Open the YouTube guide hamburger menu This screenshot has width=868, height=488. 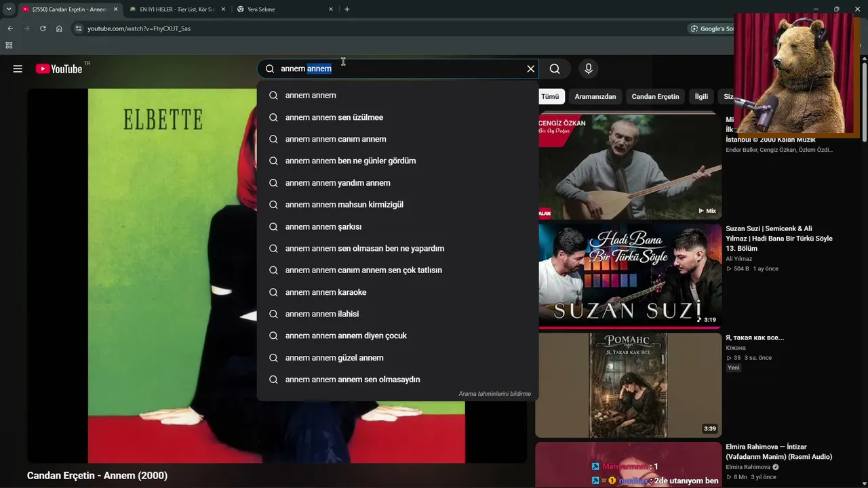tap(18, 68)
